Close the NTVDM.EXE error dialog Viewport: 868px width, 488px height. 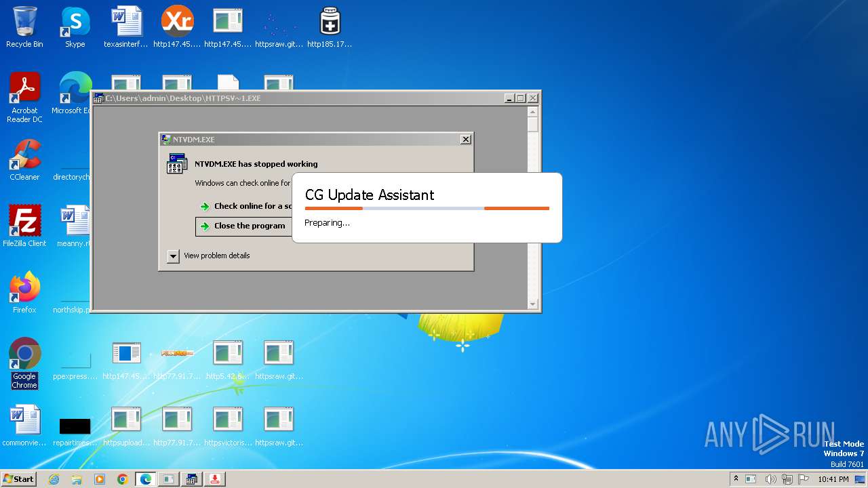[465, 139]
